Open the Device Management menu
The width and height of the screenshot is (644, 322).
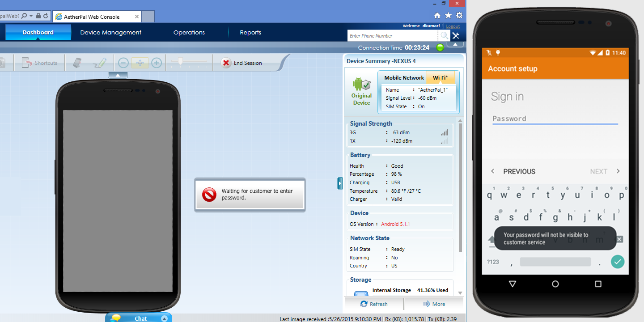tap(110, 32)
